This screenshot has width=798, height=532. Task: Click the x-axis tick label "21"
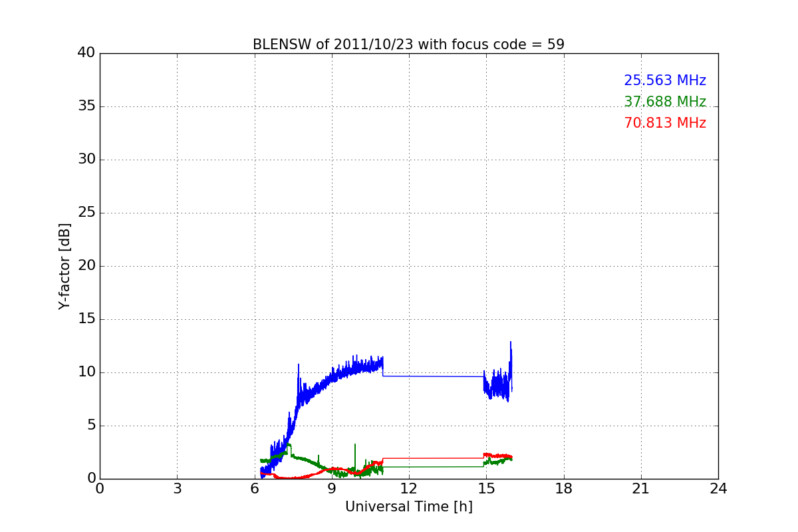(x=641, y=489)
